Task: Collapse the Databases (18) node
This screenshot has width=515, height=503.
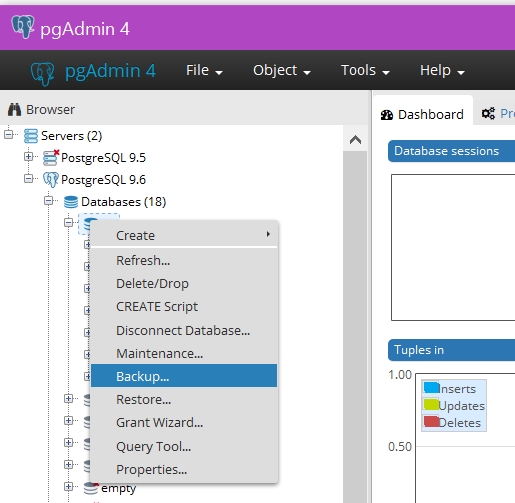Action: pos(49,201)
